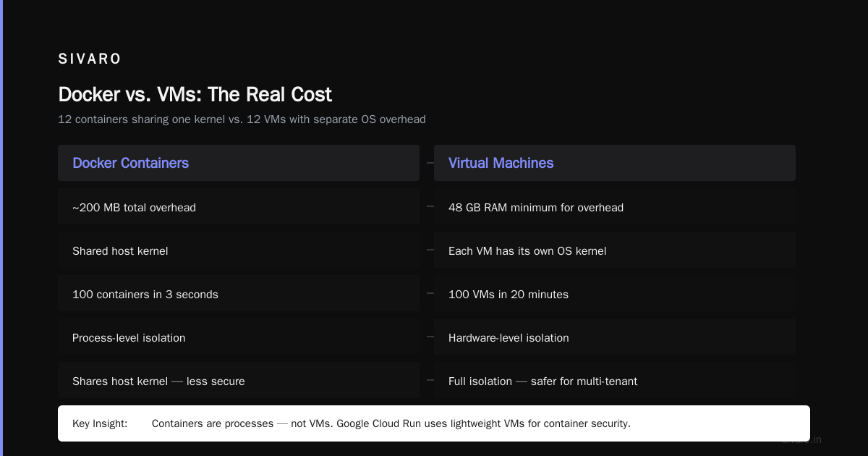
Task: Select Each VM has its own OS kernel
Action: (x=615, y=250)
